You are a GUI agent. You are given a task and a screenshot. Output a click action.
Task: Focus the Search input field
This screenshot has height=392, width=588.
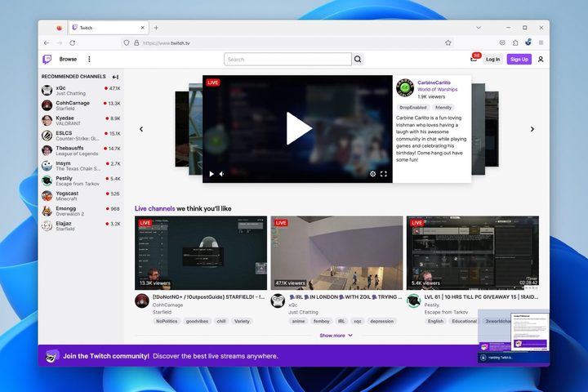pos(287,60)
